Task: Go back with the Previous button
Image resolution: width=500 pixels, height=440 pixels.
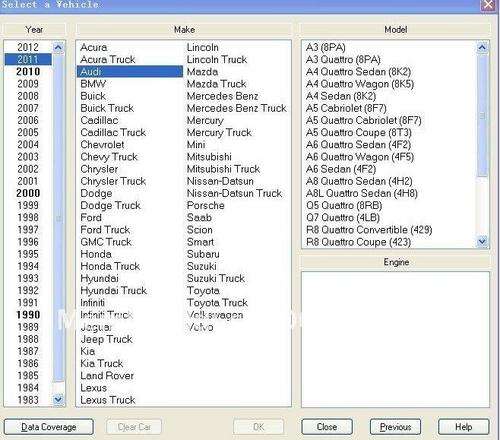Action: (395, 427)
